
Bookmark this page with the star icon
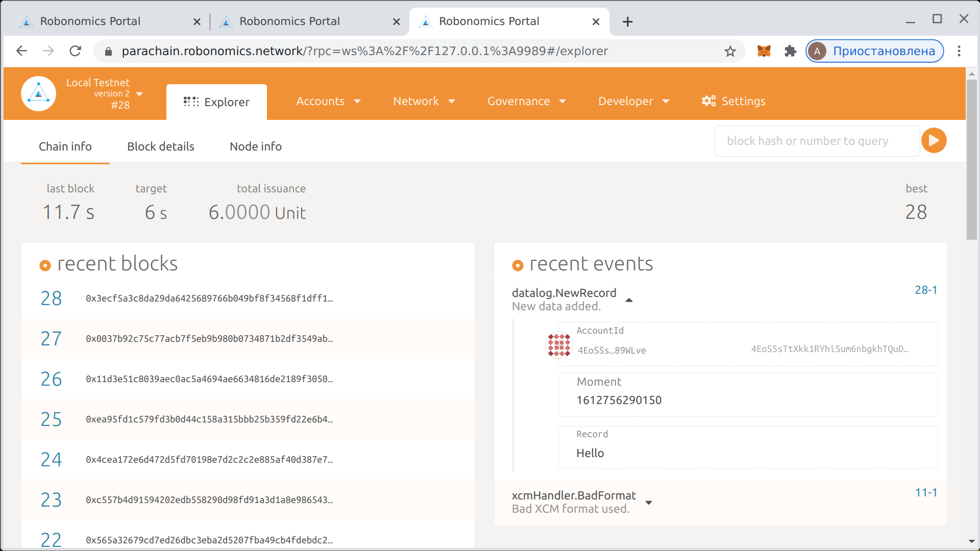click(x=730, y=51)
